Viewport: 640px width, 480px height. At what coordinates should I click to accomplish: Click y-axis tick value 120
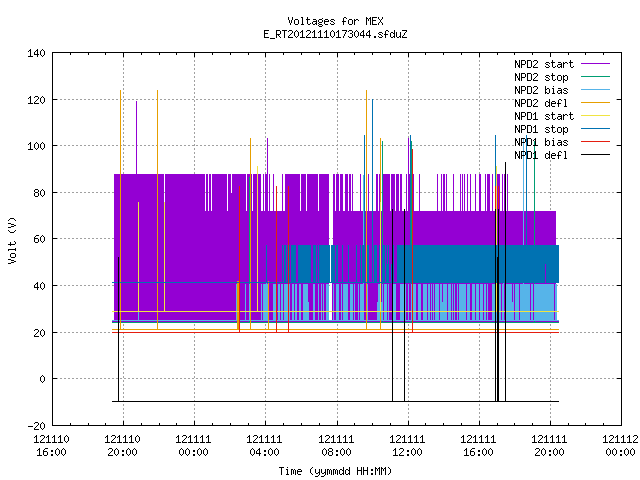(x=36, y=100)
